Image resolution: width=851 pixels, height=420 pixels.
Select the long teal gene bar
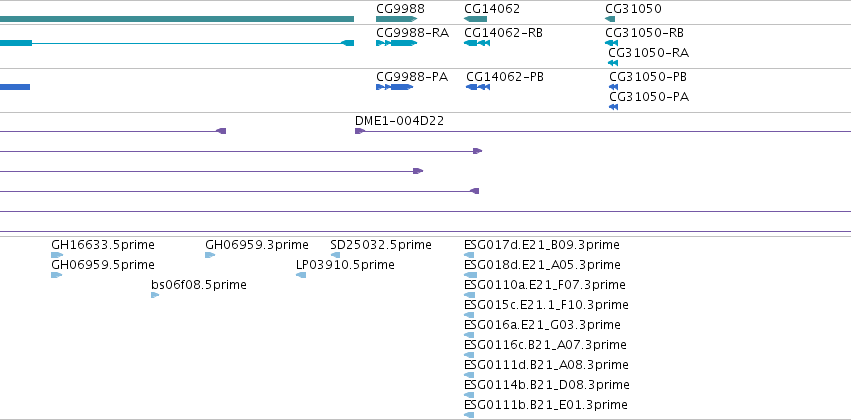[x=177, y=19]
